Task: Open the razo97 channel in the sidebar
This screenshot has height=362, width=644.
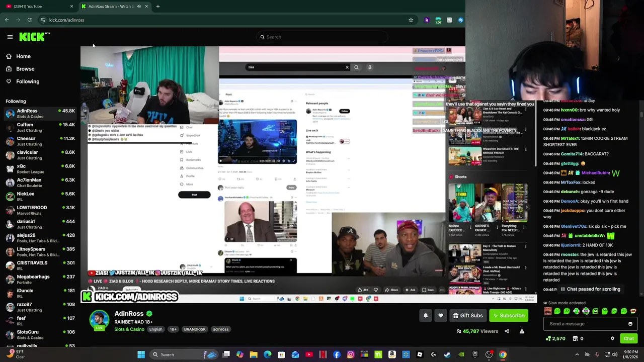Action: coord(40,307)
